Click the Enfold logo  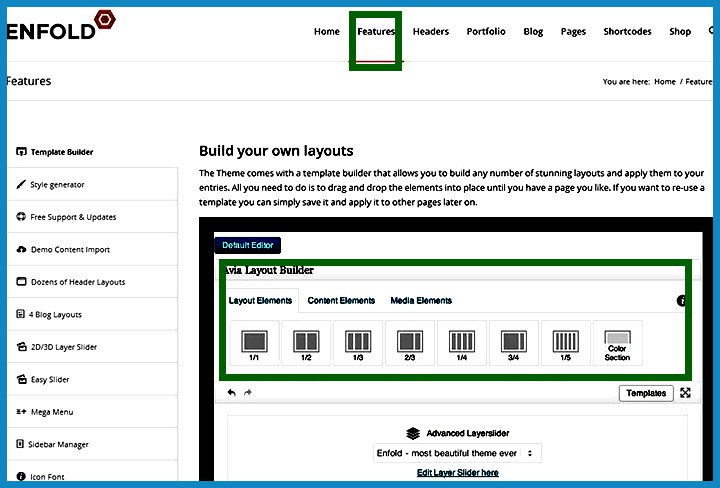click(61, 26)
